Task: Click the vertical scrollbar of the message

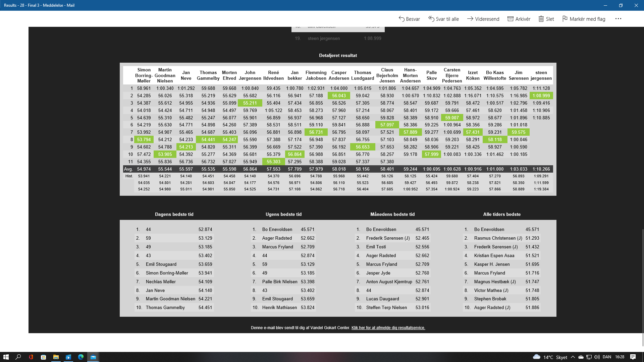Action: coord(643,288)
